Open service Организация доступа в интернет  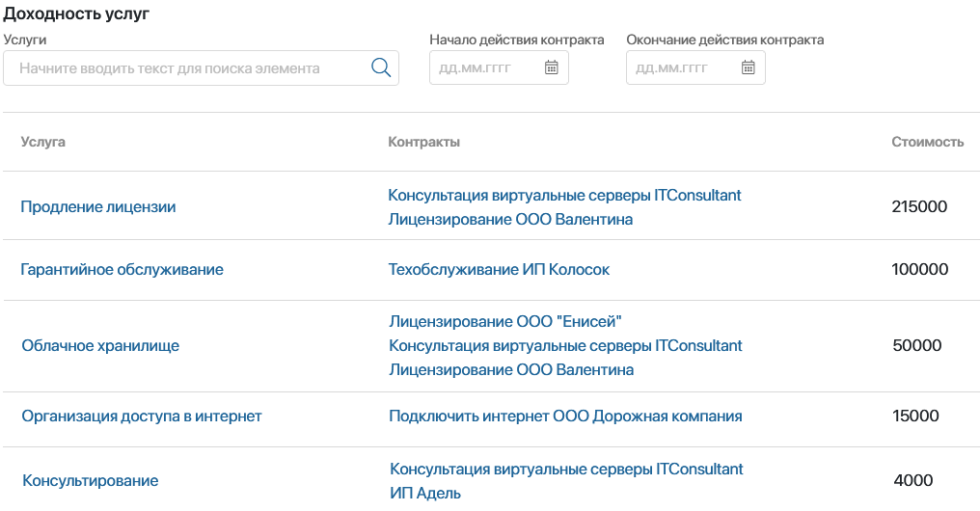point(141,417)
